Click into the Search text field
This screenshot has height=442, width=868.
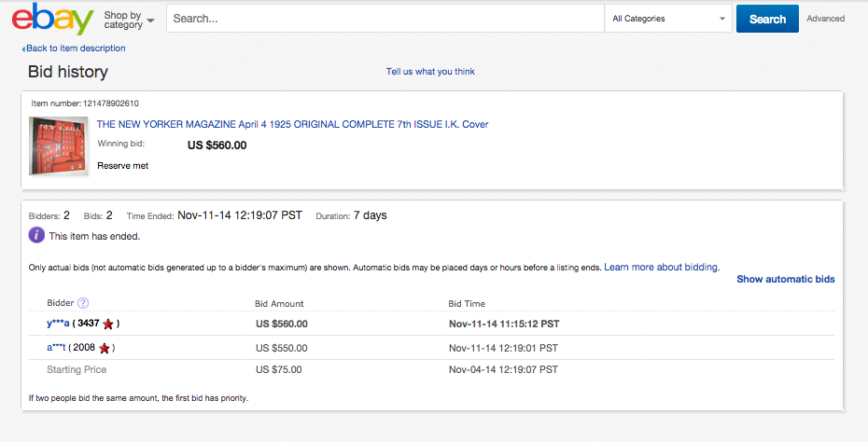[x=385, y=19]
